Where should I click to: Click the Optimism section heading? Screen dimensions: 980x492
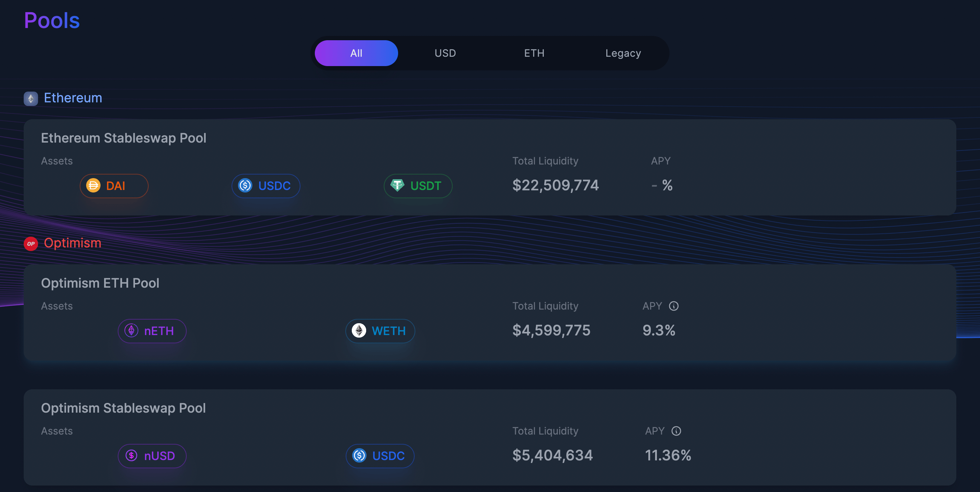[72, 243]
